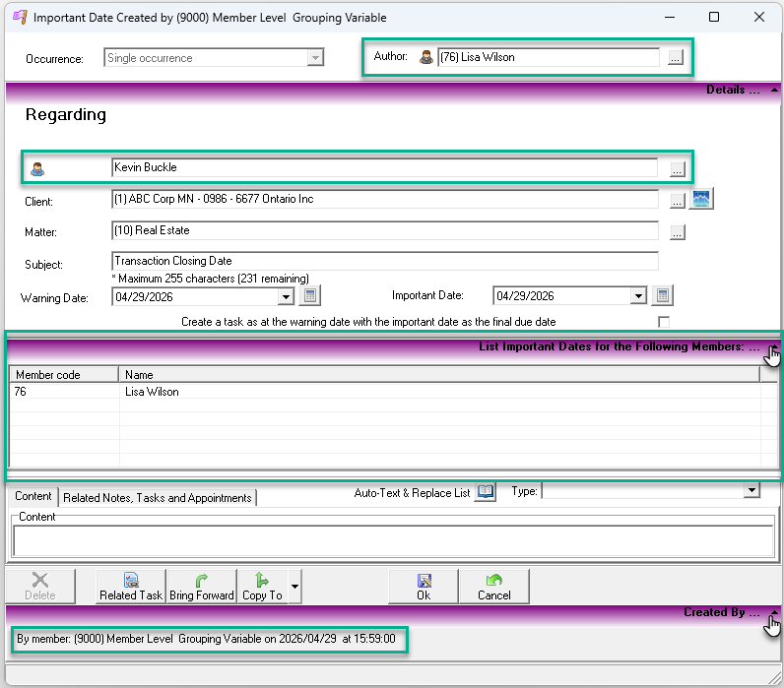Click the client picture icon

tap(701, 199)
